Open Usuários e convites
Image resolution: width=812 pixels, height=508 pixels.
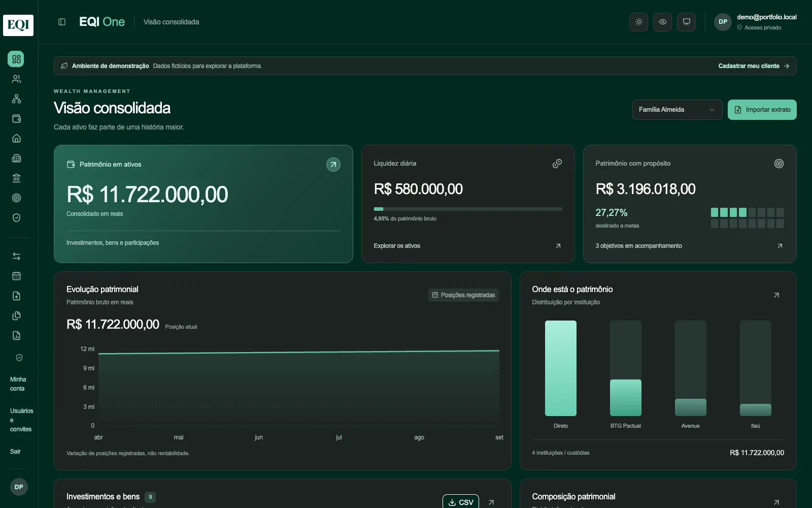point(21,420)
